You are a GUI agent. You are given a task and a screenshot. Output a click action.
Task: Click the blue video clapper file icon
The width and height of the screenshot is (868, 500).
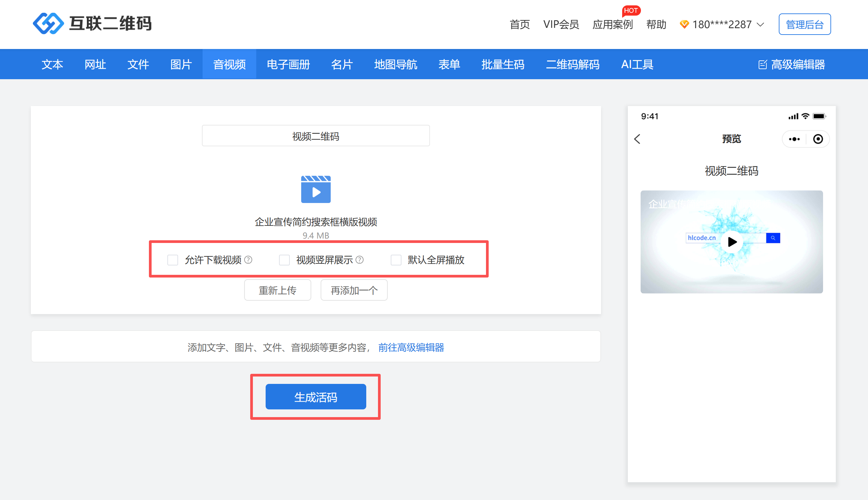[316, 189]
